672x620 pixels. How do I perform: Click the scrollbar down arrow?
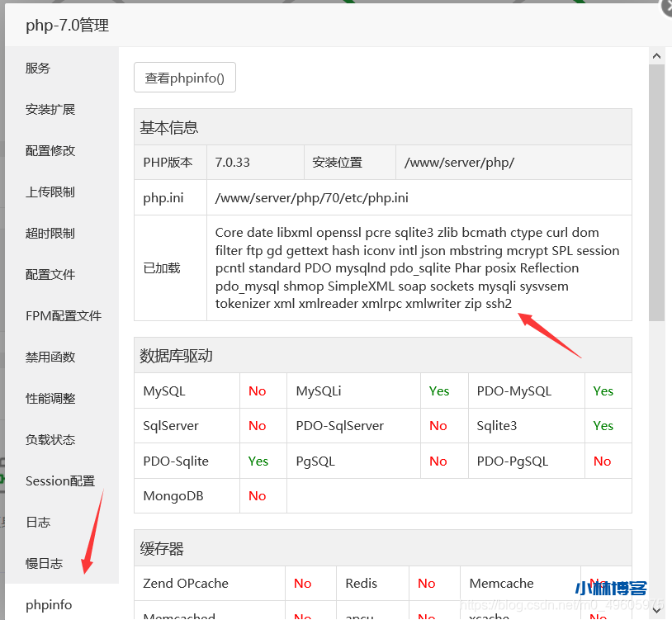(x=656, y=609)
